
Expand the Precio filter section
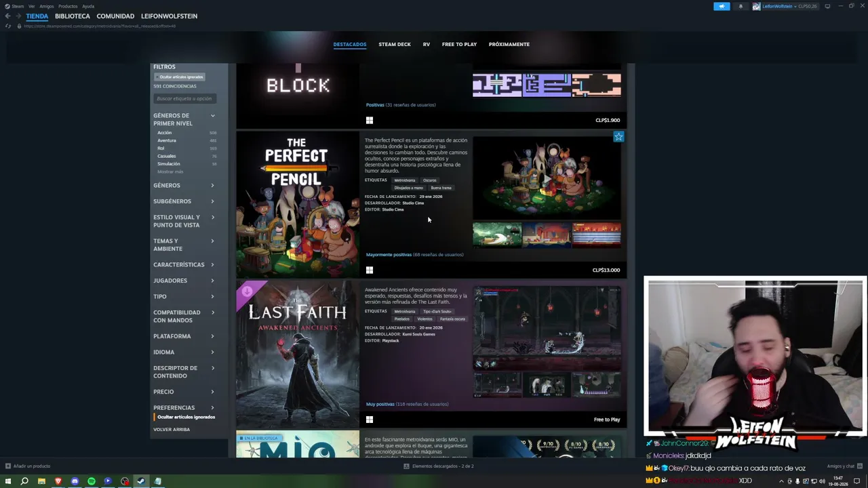coord(184,392)
